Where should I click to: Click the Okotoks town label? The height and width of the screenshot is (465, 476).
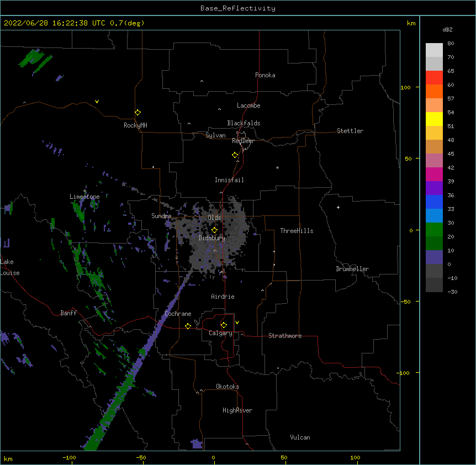(x=228, y=387)
